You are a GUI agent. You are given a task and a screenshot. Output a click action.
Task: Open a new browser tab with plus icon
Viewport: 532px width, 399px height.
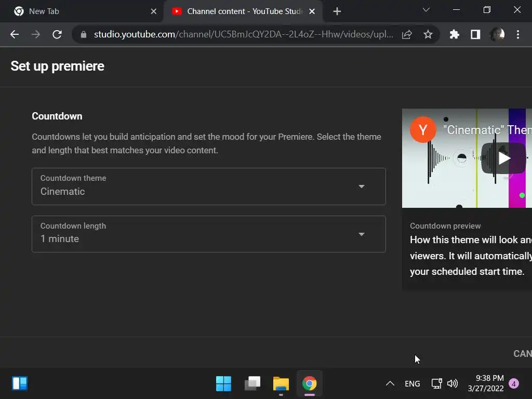pyautogui.click(x=337, y=11)
